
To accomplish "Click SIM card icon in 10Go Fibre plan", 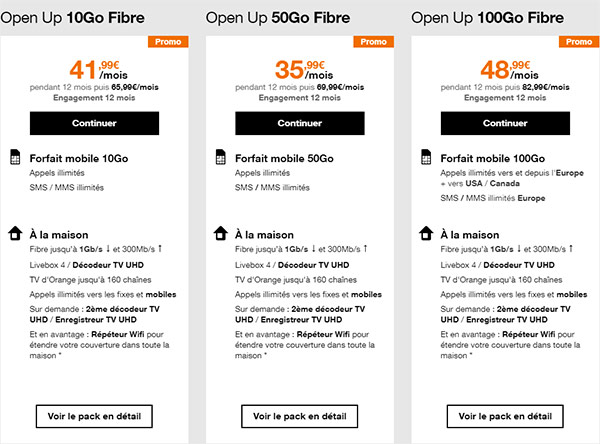I will pos(15,158).
